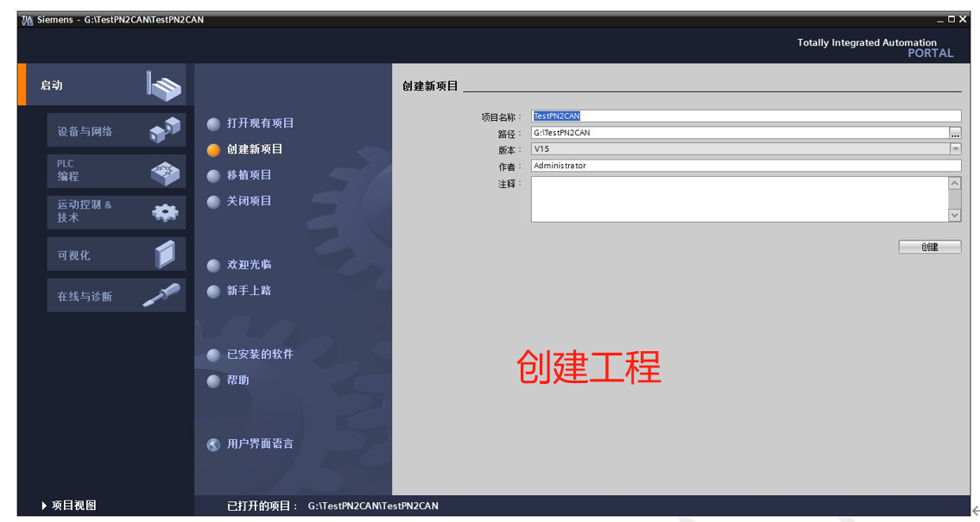
Task: Expand the 项目视图 arrow at bottom left
Action: (44, 506)
